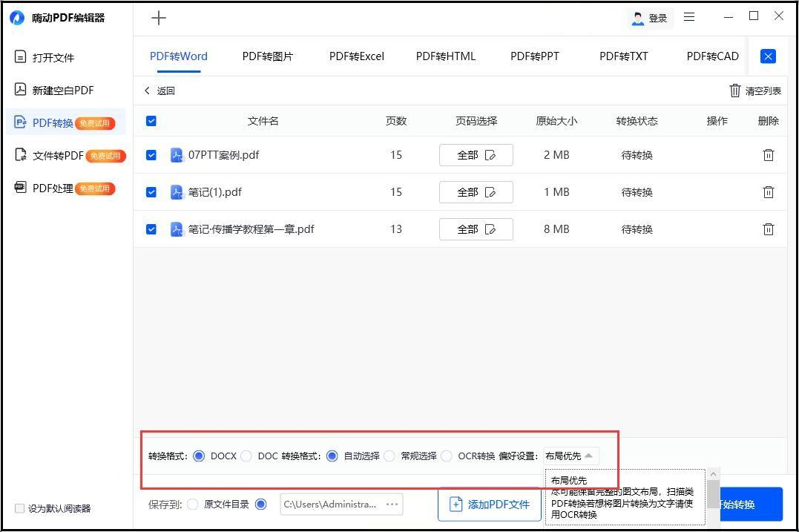
Task: Open new tab with plus icon
Action: tap(159, 19)
